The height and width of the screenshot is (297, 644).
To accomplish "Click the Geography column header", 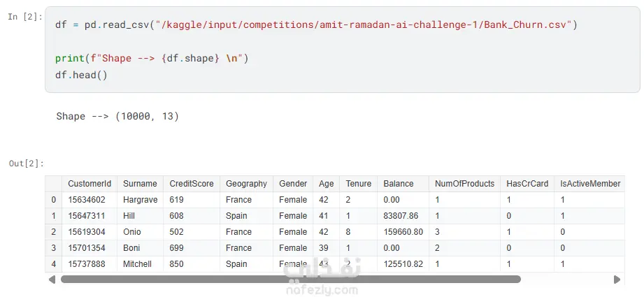I will click(x=246, y=184).
